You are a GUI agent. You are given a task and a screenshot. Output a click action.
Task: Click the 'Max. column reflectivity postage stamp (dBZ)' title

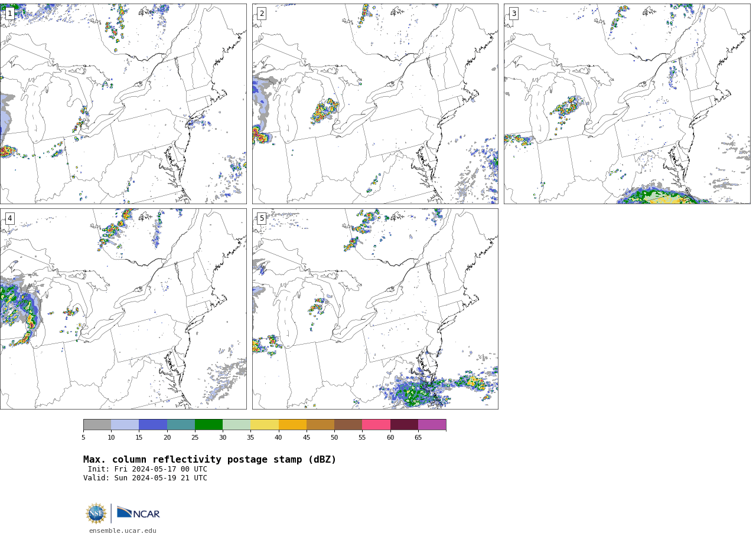click(210, 460)
